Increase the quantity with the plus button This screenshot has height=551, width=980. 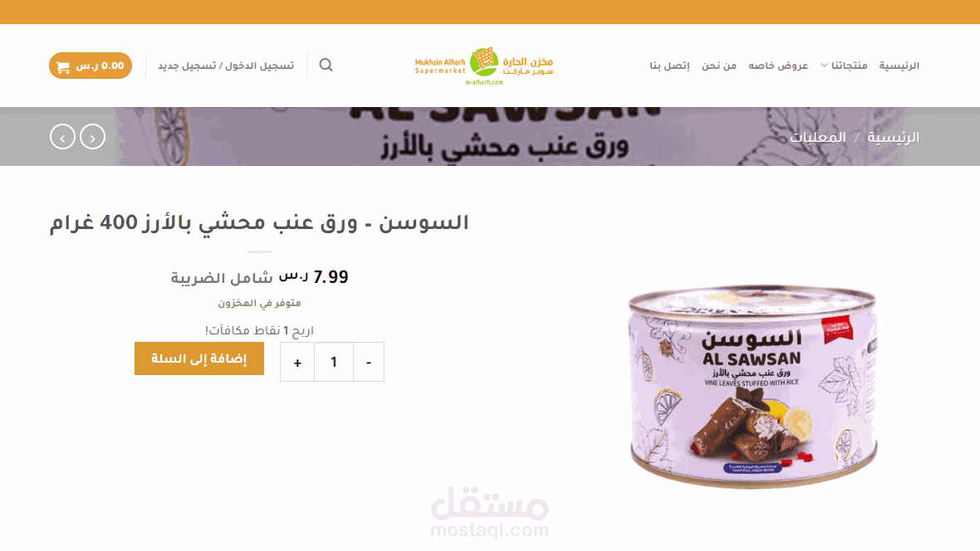click(297, 362)
